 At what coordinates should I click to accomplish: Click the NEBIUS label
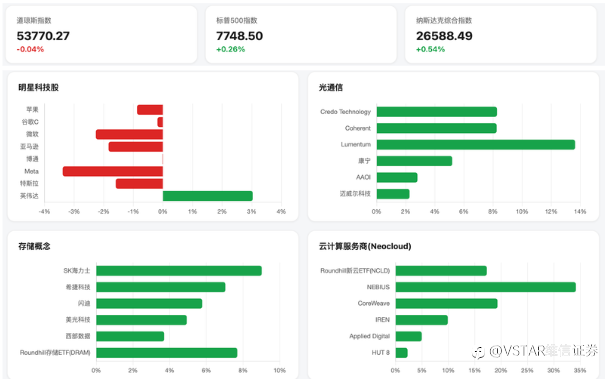tap(378, 287)
